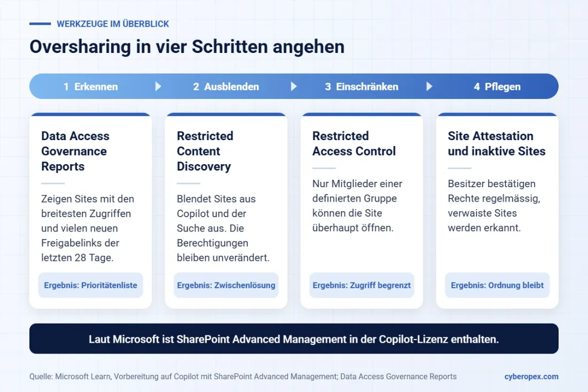Click the description starting 'Besitzer bestätigen Rechte regelmässig'
Screen dimensions: 588x392
point(494,205)
